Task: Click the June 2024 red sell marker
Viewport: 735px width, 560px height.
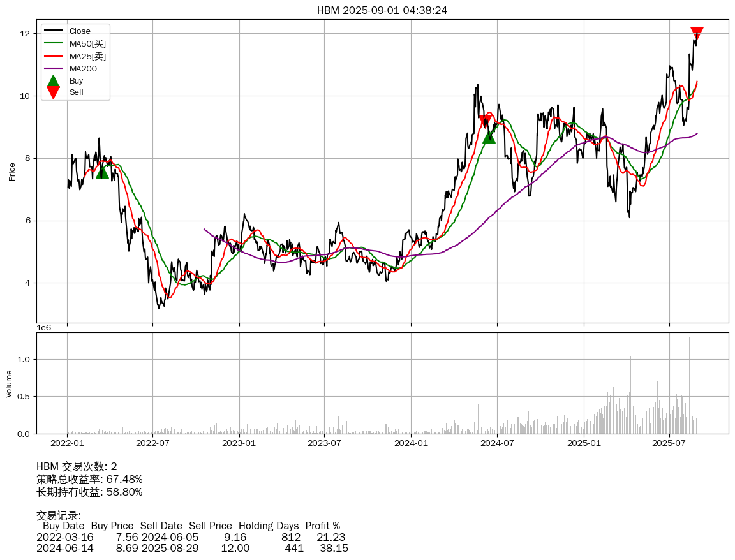Action: (x=485, y=121)
